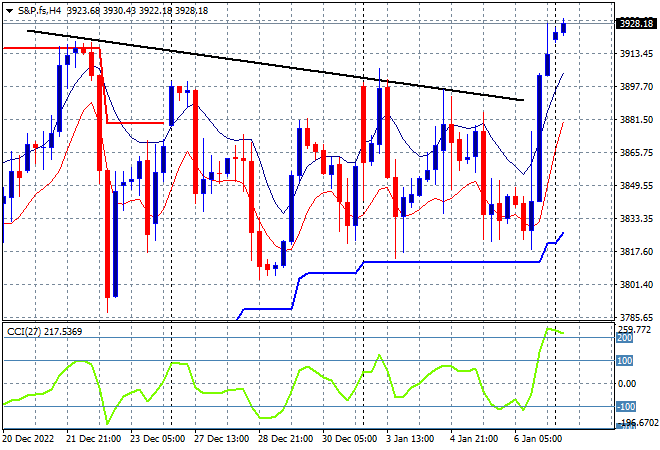Click the 6 Jan 05:00 time label

click(538, 439)
